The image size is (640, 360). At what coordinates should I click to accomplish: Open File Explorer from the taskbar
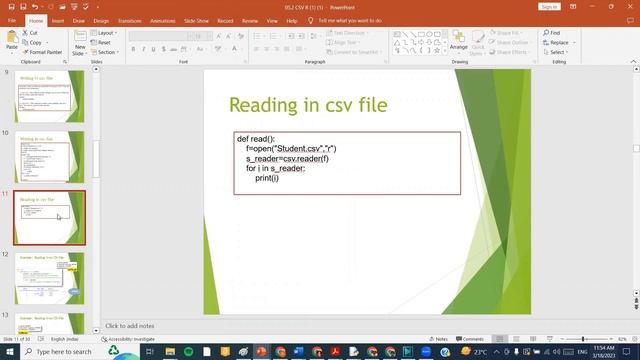pos(170,351)
